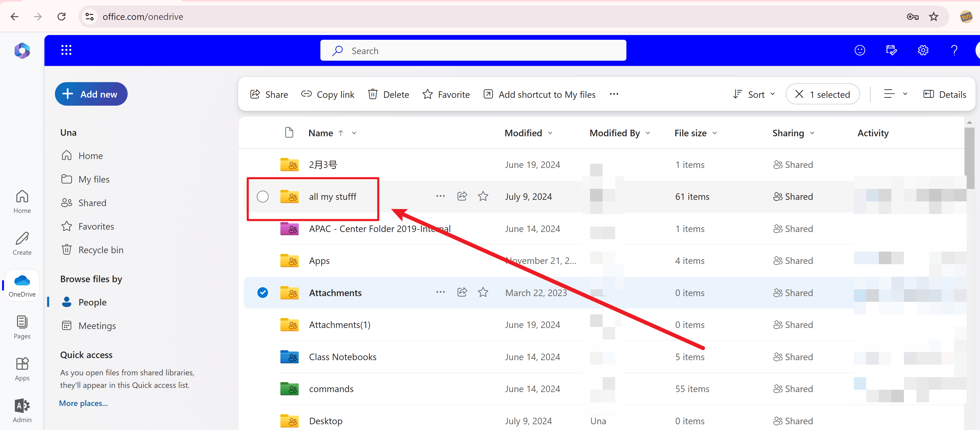Click the Class Notebooks blue folder icon
Image resolution: width=980 pixels, height=430 pixels.
coord(289,357)
